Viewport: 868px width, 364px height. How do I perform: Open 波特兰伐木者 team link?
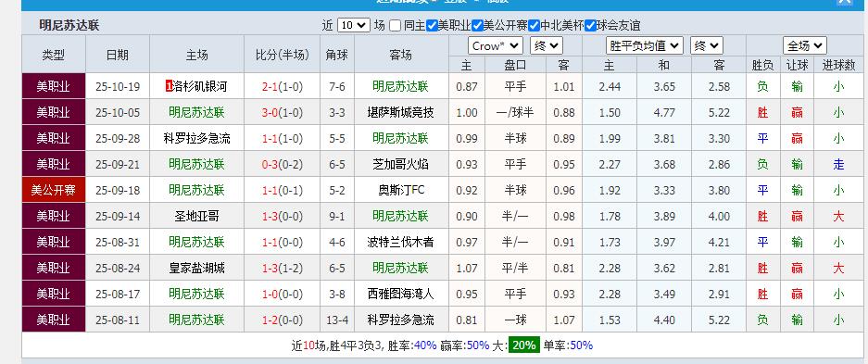click(401, 243)
